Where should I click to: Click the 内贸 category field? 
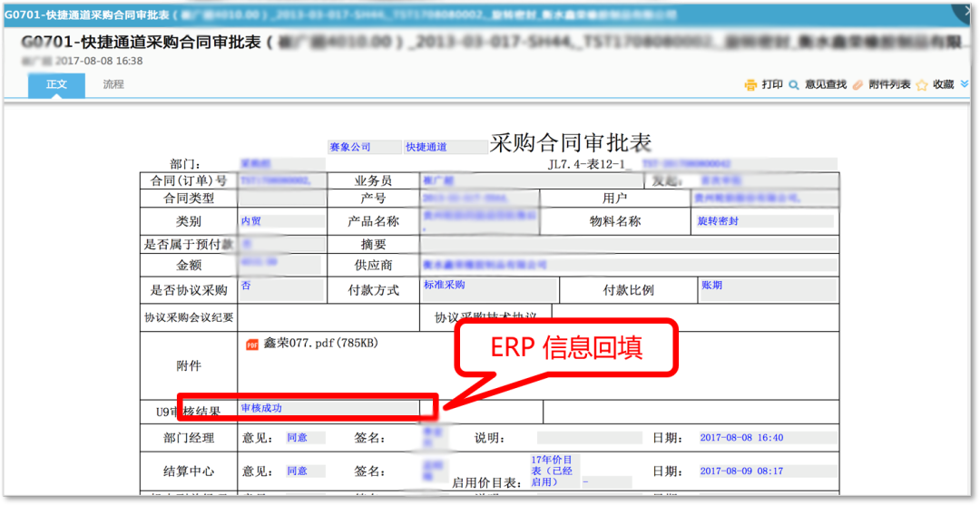pos(282,221)
